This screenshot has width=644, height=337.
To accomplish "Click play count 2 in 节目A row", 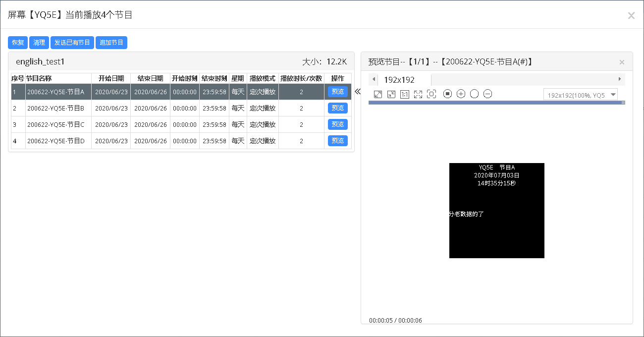I will (x=301, y=92).
